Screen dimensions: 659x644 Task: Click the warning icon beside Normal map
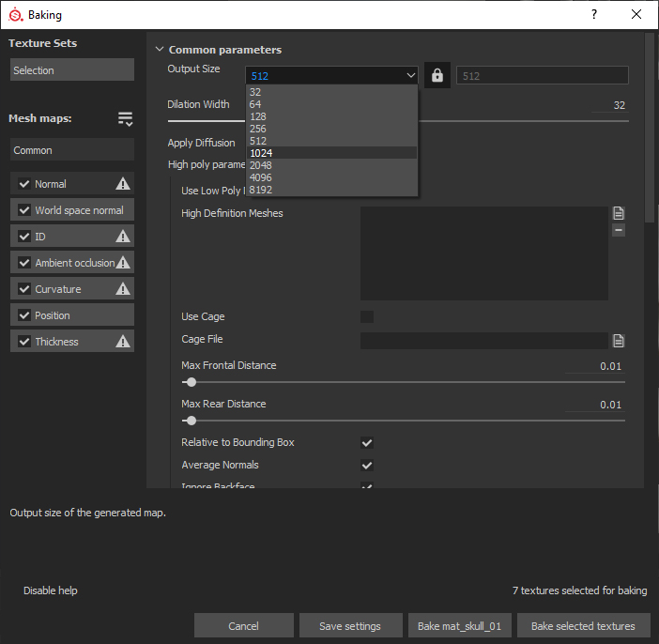click(122, 184)
